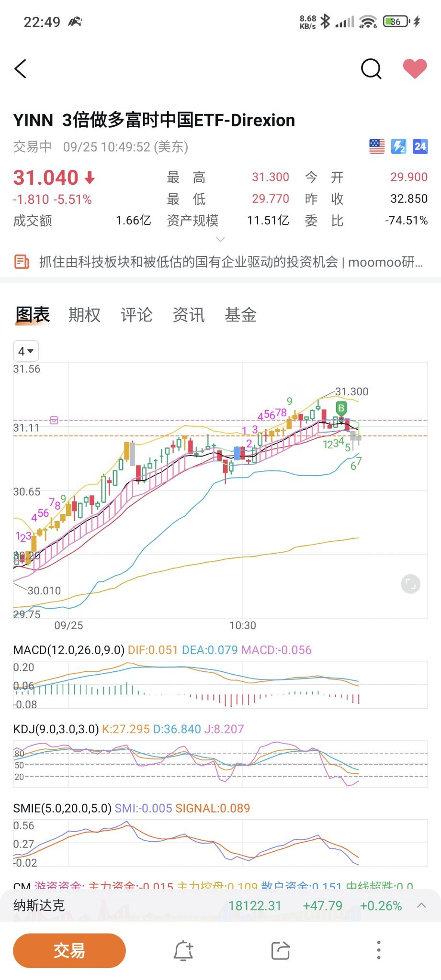The height and width of the screenshot is (980, 441).
Task: Tap the news document icon
Action: point(22,262)
